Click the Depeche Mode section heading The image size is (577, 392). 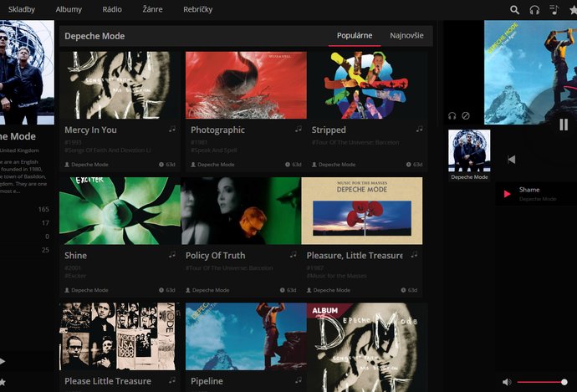pyautogui.click(x=94, y=36)
